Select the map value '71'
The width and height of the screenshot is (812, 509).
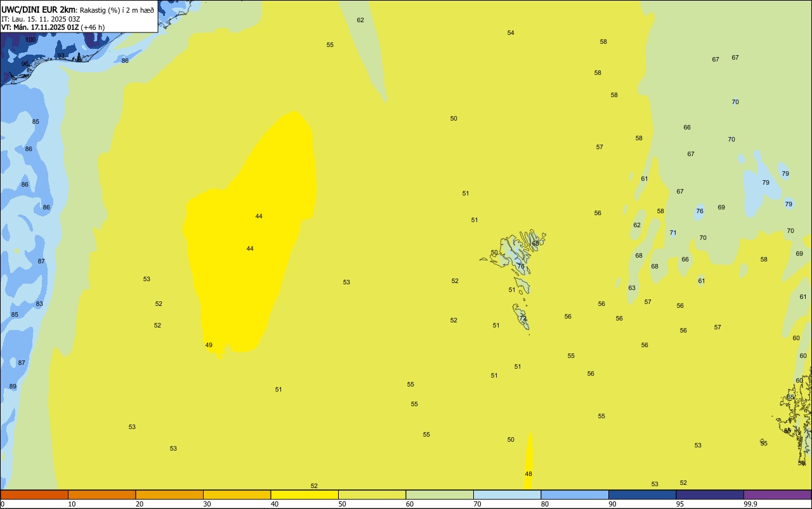pos(673,232)
